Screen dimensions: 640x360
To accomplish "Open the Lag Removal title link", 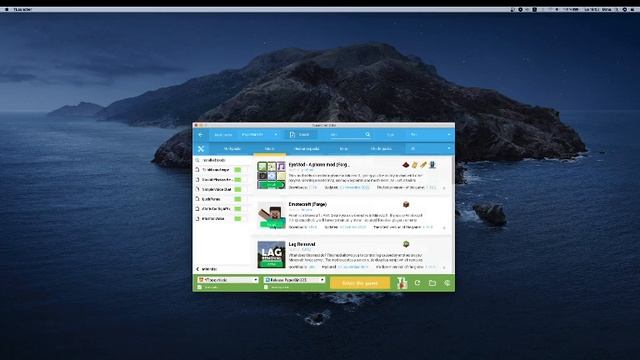I will (302, 244).
